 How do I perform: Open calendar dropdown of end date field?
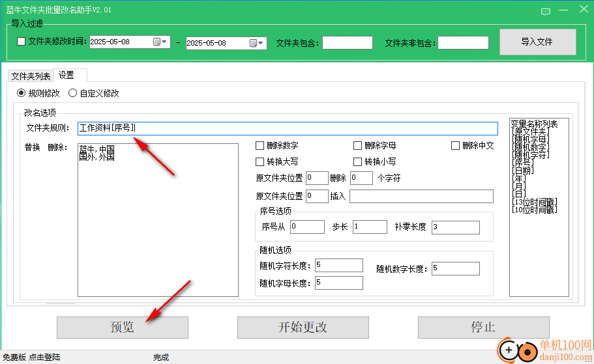[257, 43]
